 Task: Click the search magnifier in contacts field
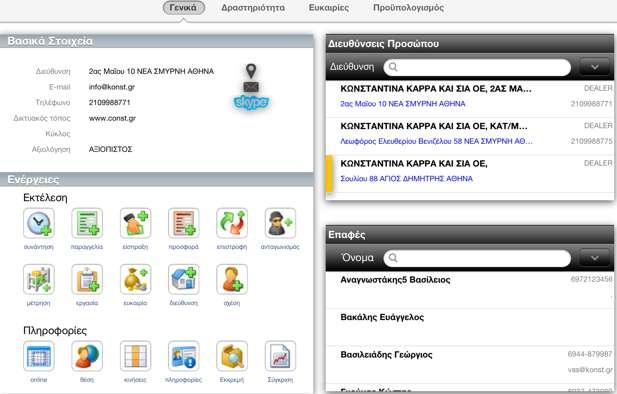click(393, 258)
